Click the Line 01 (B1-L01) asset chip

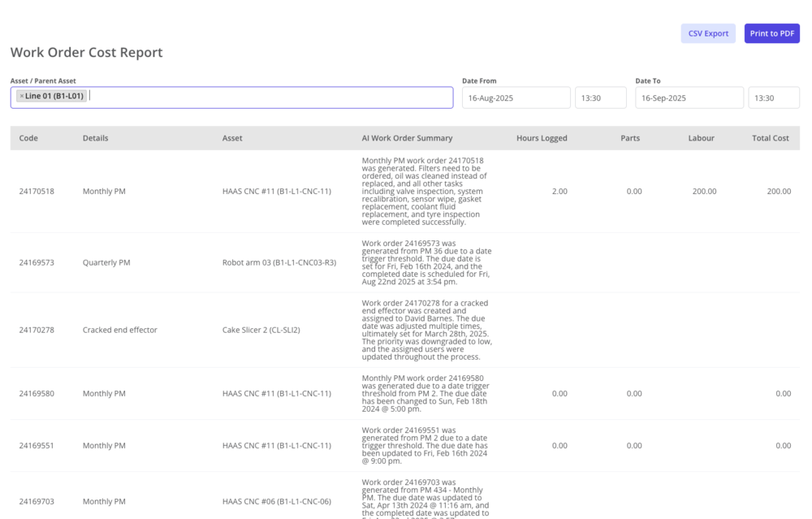tap(51, 96)
